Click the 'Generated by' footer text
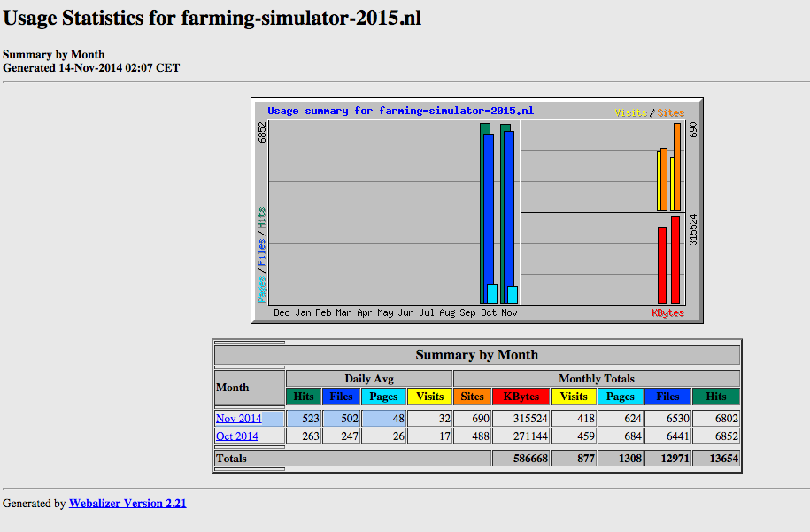810x532 pixels. (x=35, y=503)
